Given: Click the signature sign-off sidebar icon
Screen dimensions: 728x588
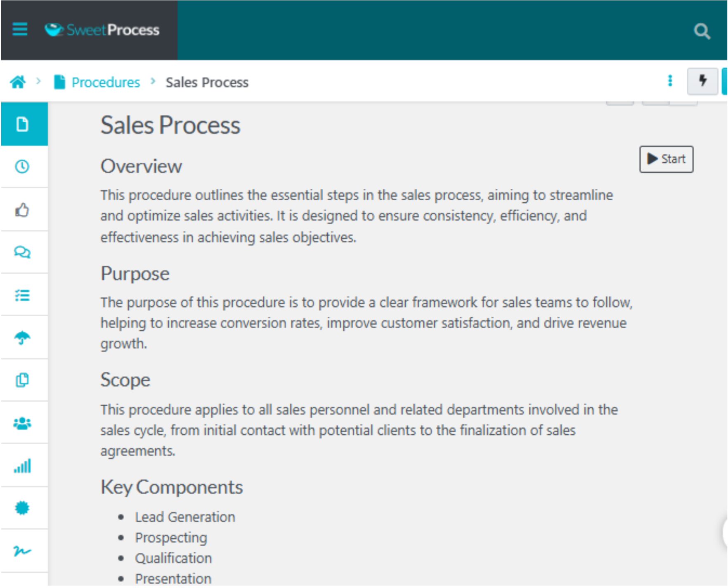Looking at the screenshot, I should (x=22, y=551).
